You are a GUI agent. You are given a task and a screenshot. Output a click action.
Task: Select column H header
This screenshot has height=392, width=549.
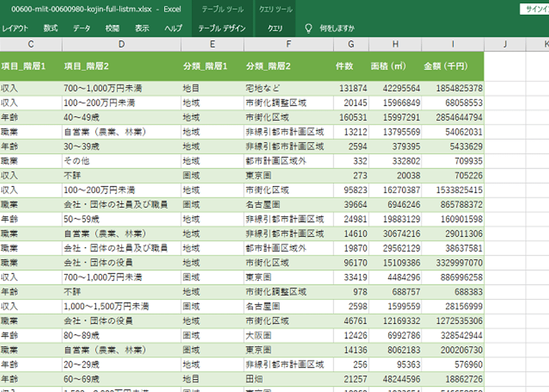click(395, 44)
